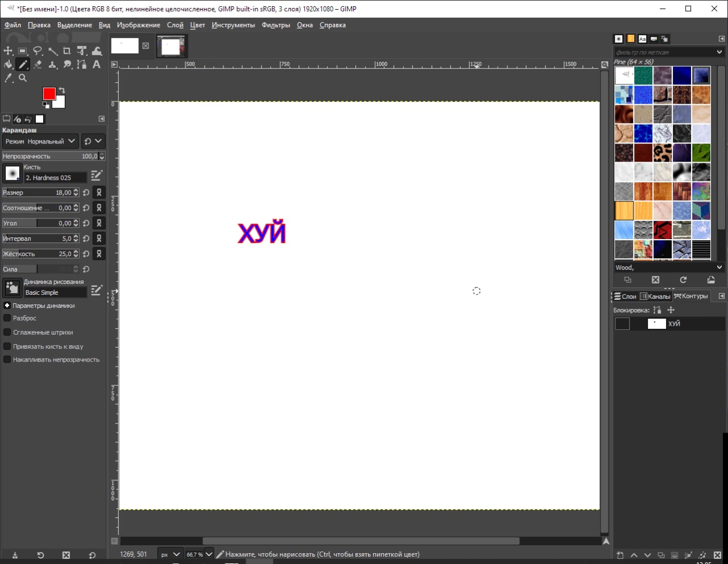Select the Move tool in toolbox
The image size is (728, 564).
pyautogui.click(x=8, y=51)
